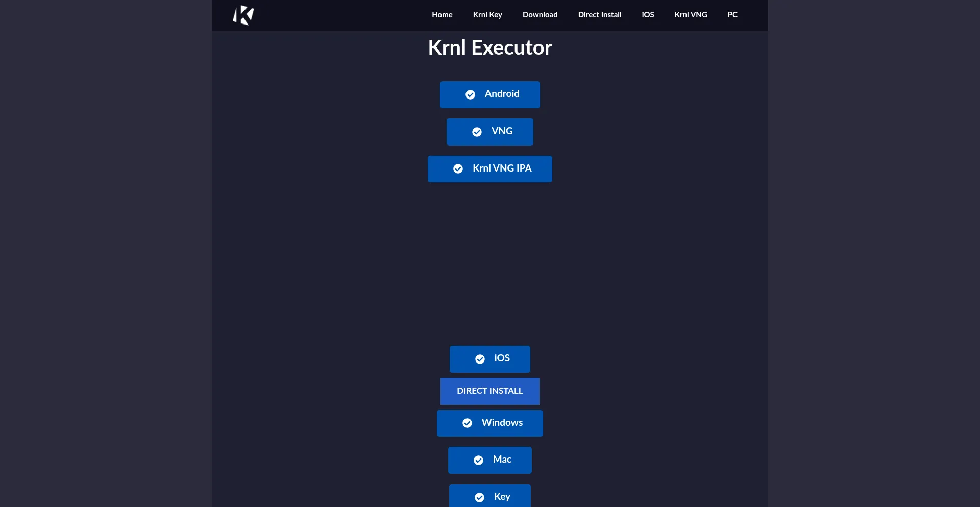Viewport: 980px width, 507px height.
Task: Download Krnl for Android
Action: pyautogui.click(x=489, y=94)
